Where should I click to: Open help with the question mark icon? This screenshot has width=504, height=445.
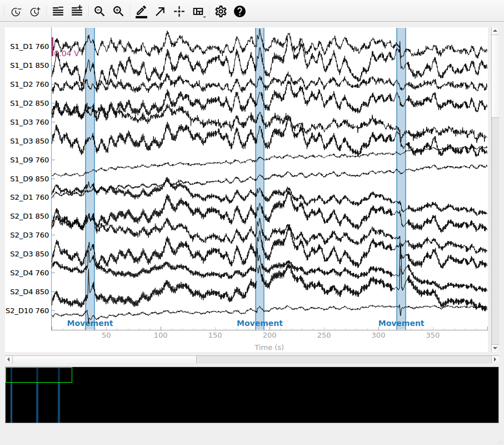tap(239, 11)
